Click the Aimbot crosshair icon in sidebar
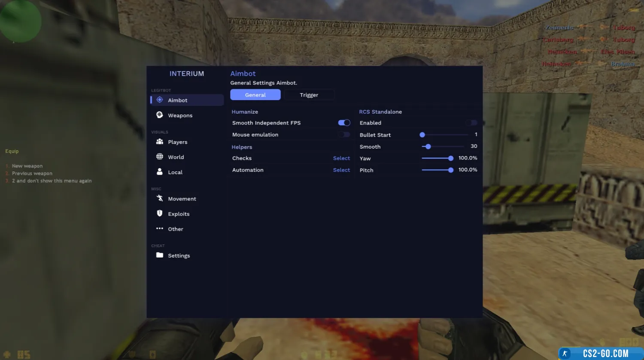The image size is (644, 360). 160,100
